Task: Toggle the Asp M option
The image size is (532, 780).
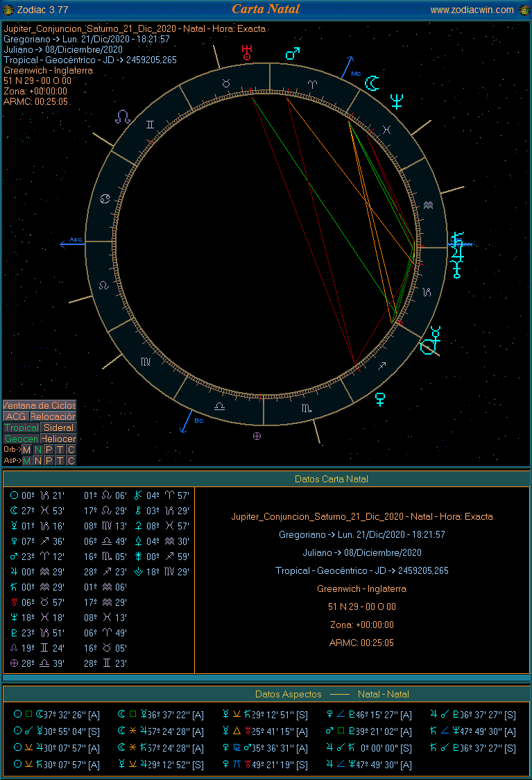Action: click(27, 461)
